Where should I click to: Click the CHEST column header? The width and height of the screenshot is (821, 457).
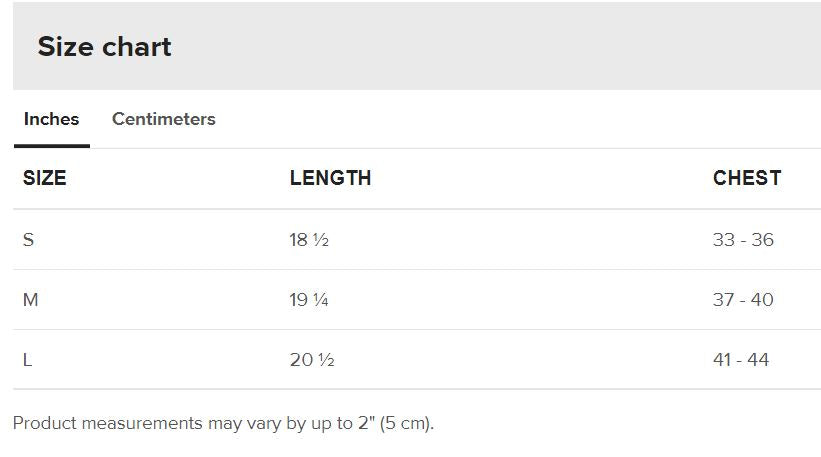[x=747, y=178]
